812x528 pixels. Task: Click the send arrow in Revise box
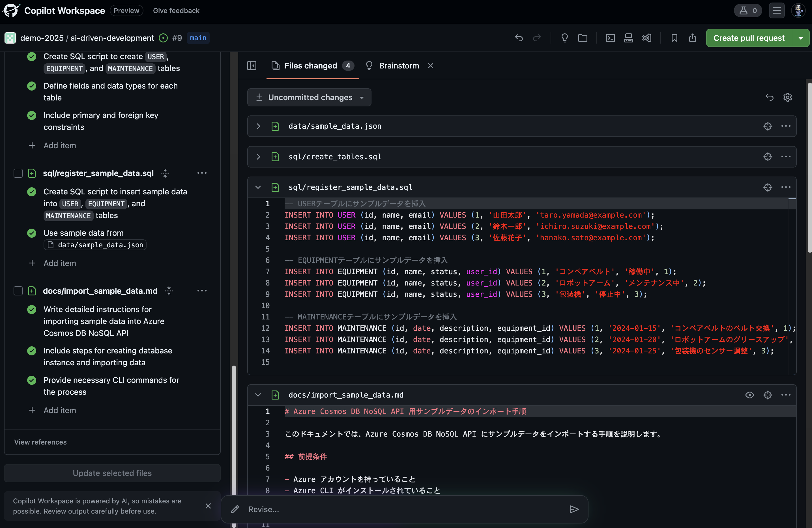click(x=574, y=510)
